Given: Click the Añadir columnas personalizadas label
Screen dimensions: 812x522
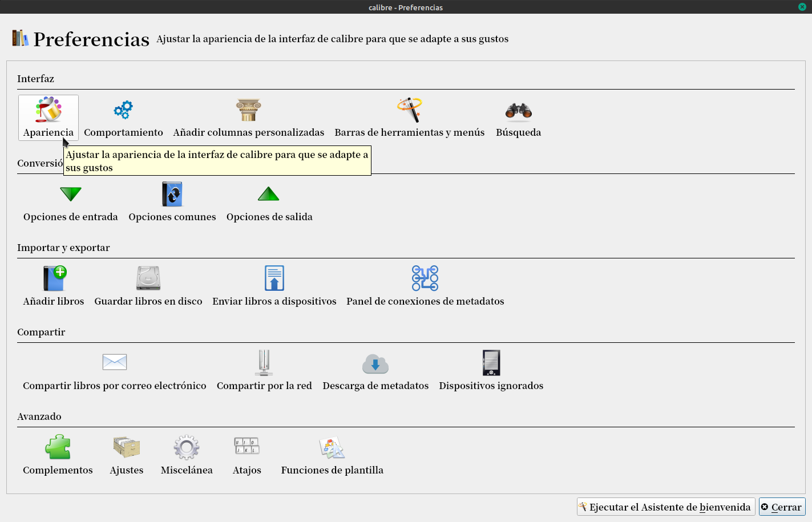Looking at the screenshot, I should (x=249, y=132).
